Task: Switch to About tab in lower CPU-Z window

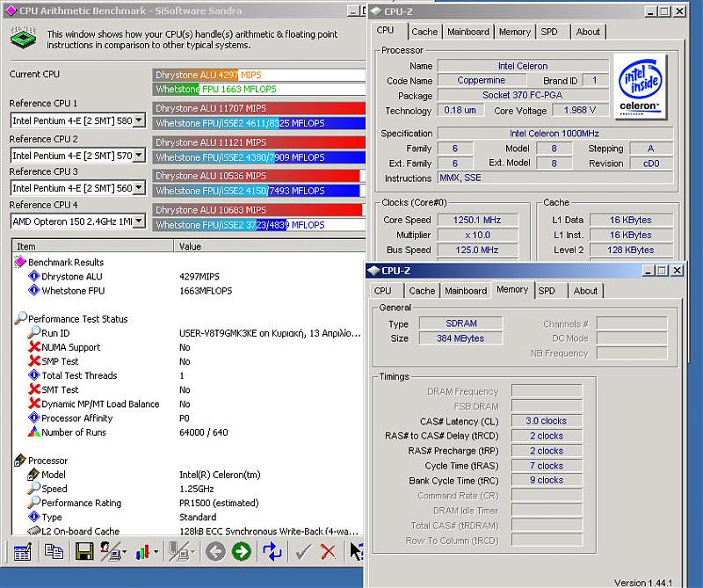Action: point(585,291)
